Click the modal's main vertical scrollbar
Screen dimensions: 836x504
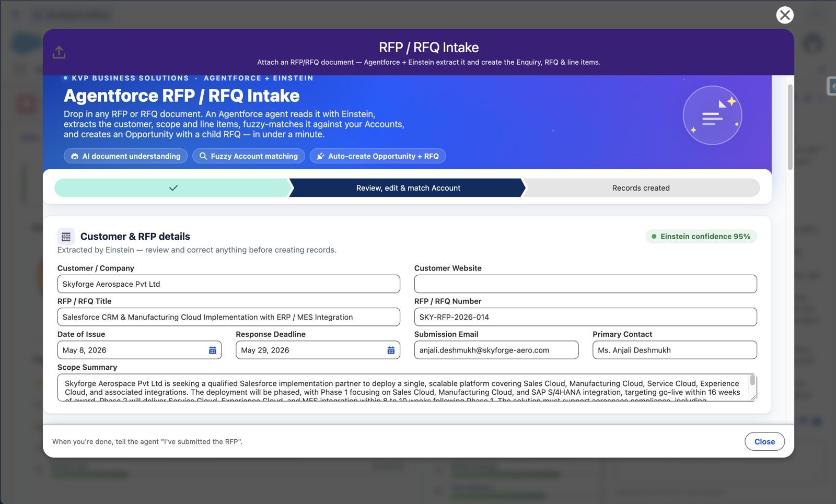pos(790,127)
